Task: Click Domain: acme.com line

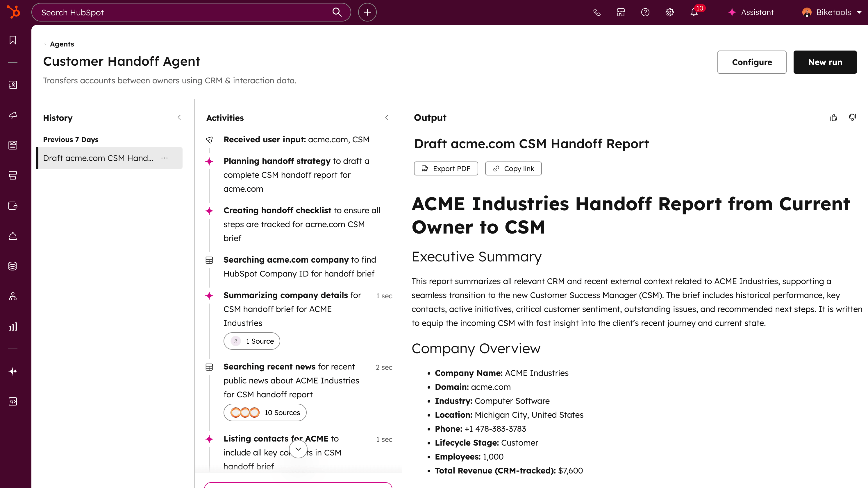Action: [x=473, y=387]
